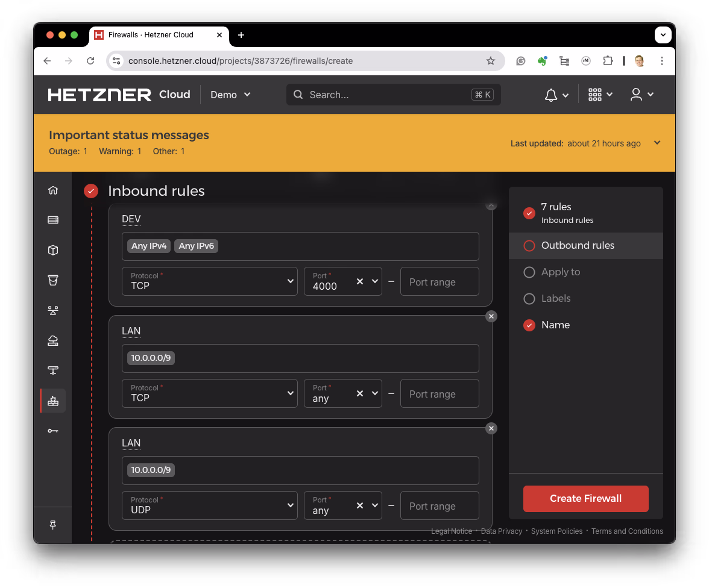709x588 pixels.
Task: Remove the LAN TCP rule with X
Action: [491, 316]
